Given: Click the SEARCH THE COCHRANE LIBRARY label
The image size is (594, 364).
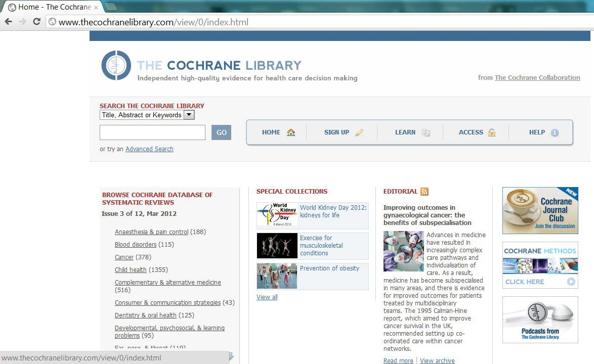Looking at the screenshot, I should pos(152,106).
